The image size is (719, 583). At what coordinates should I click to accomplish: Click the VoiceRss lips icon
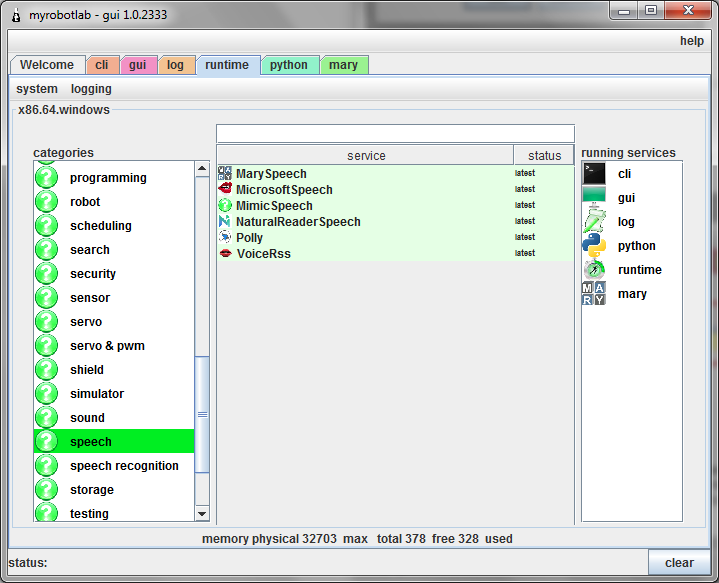[x=225, y=253]
